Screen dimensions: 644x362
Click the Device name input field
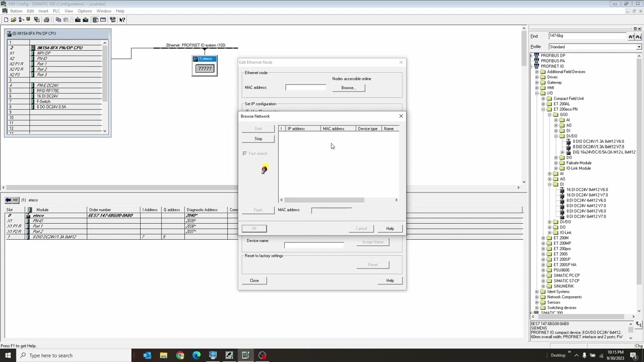tap(314, 244)
